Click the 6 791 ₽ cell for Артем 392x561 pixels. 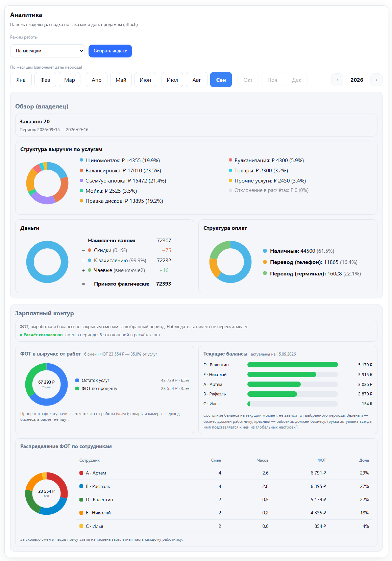(318, 473)
